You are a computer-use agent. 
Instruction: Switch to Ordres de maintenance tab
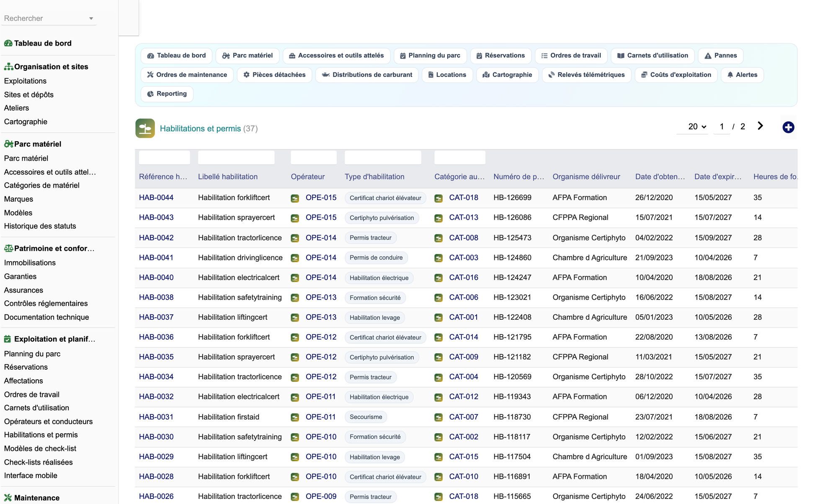pyautogui.click(x=187, y=75)
